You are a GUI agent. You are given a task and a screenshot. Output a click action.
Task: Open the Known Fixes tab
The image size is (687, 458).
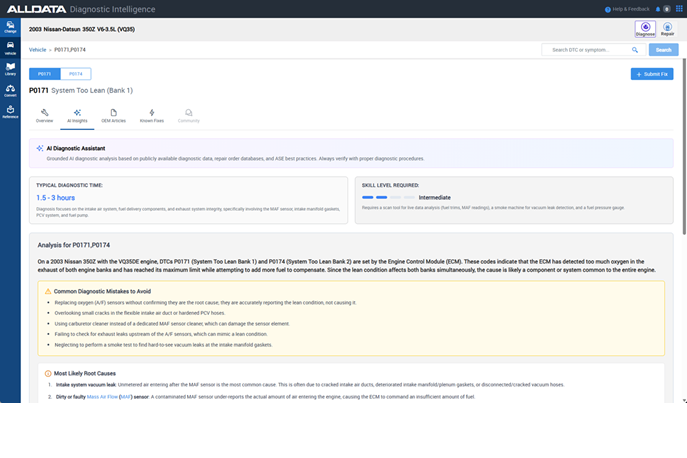(152, 116)
